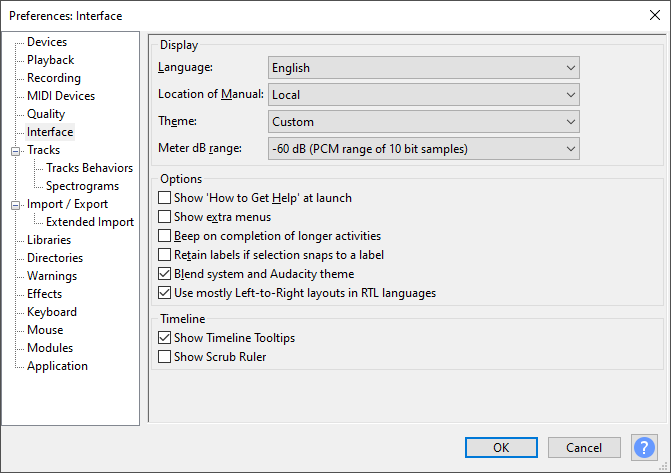The image size is (671, 473).
Task: Select Libraries preferences category
Action: pos(49,240)
